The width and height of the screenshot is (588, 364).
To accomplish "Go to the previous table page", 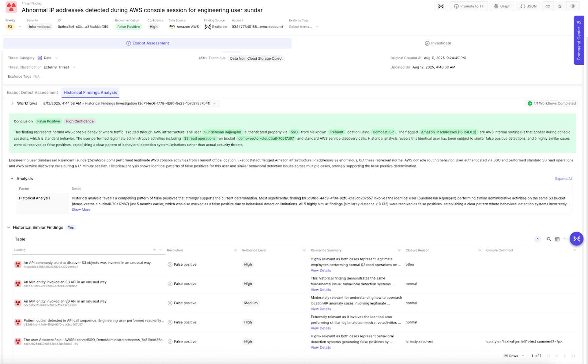I will pos(557,356).
